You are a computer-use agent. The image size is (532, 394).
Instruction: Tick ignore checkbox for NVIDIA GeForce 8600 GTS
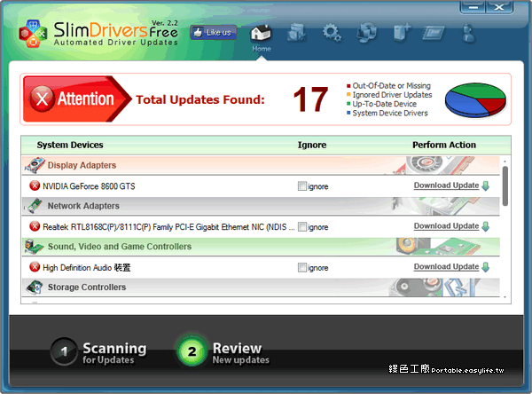302,185
